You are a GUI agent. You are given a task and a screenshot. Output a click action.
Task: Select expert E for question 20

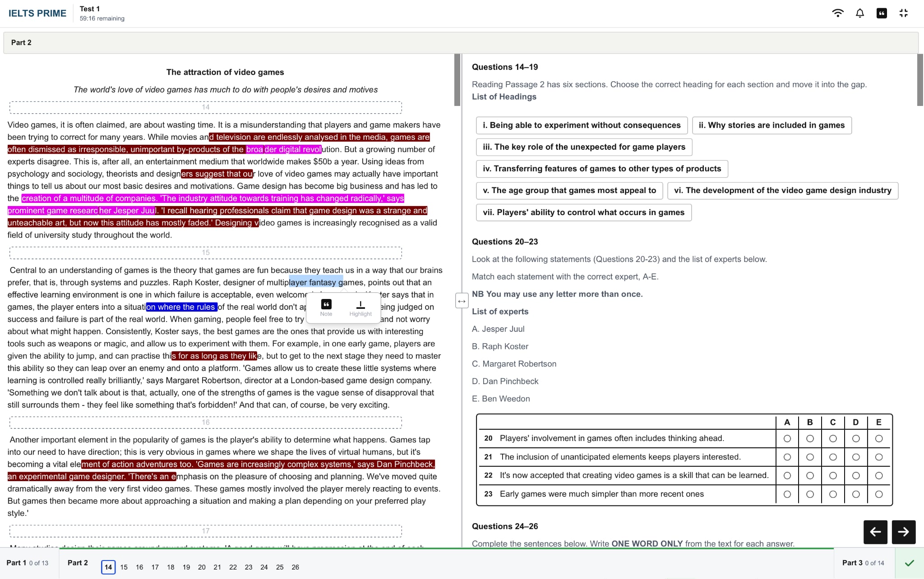(879, 438)
